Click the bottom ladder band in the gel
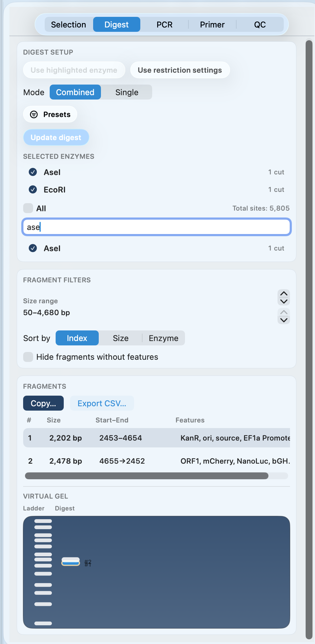This screenshot has height=644, width=315. (x=44, y=622)
